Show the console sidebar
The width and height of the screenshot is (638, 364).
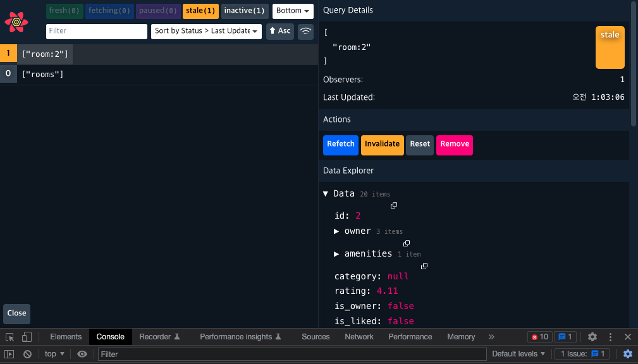click(x=9, y=355)
